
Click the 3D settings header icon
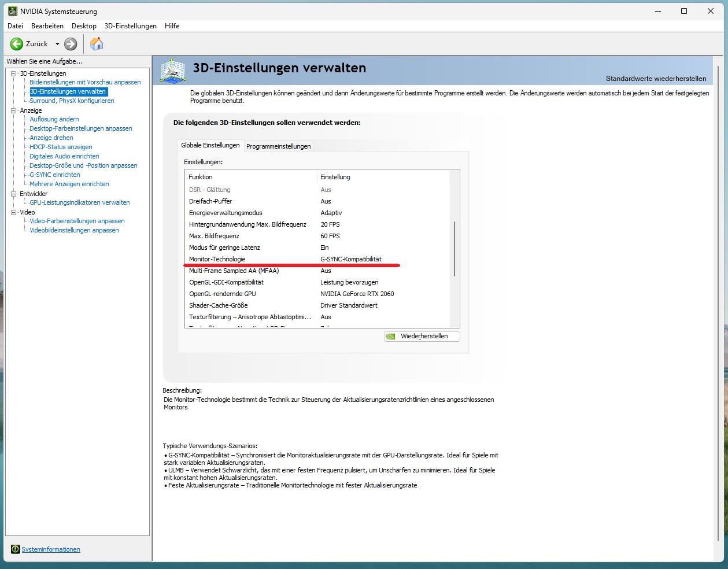173,71
